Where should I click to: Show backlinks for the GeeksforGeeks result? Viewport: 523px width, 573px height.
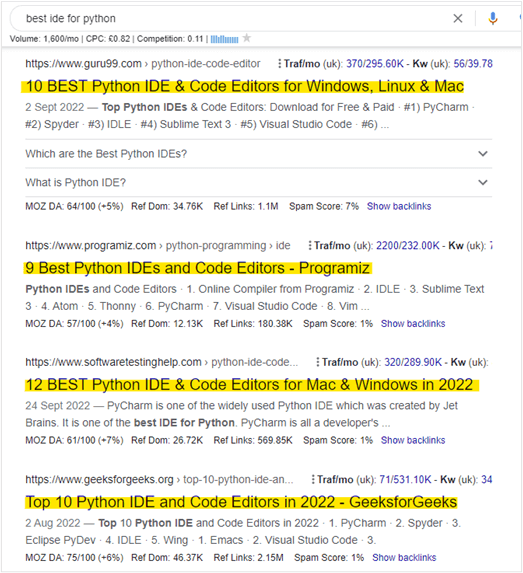pos(404,558)
